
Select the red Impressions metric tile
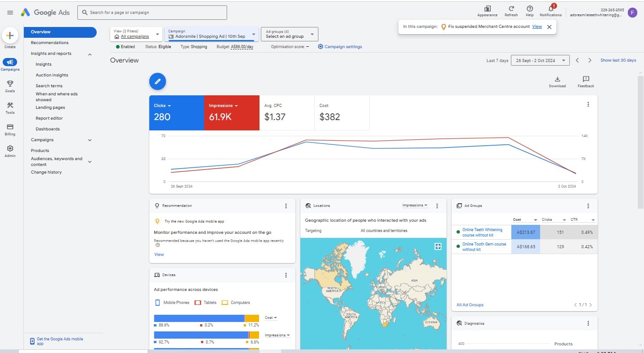pos(232,113)
